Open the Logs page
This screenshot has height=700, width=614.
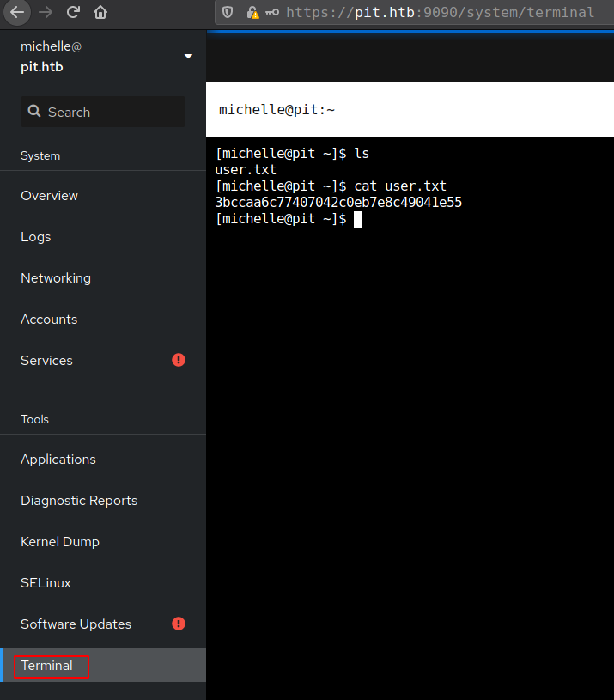pos(36,237)
